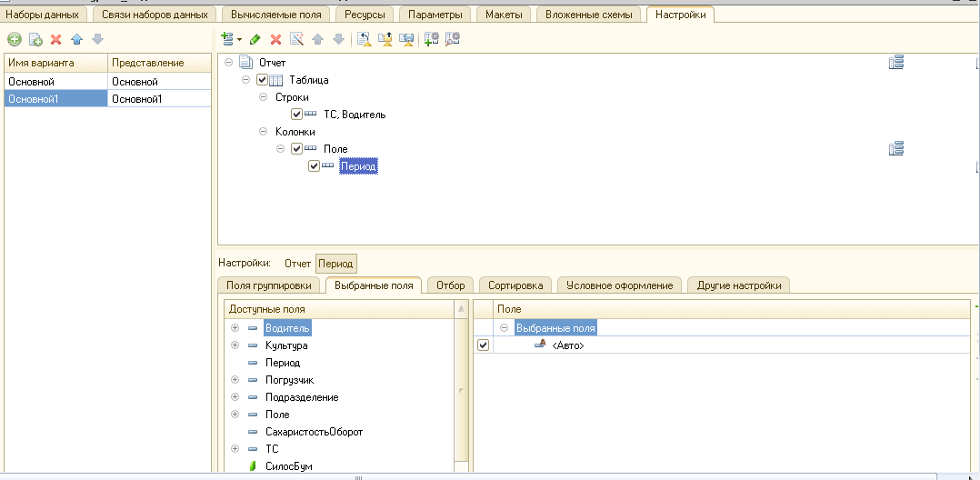Move selected variant up with blue arrow
The height and width of the screenshot is (480, 980).
(x=77, y=39)
